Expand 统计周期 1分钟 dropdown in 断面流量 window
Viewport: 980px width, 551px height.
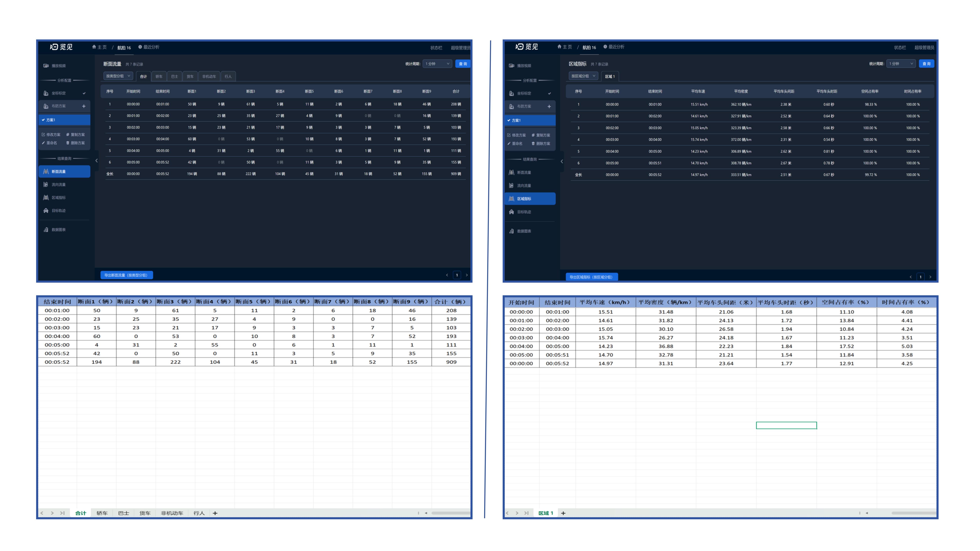click(437, 64)
